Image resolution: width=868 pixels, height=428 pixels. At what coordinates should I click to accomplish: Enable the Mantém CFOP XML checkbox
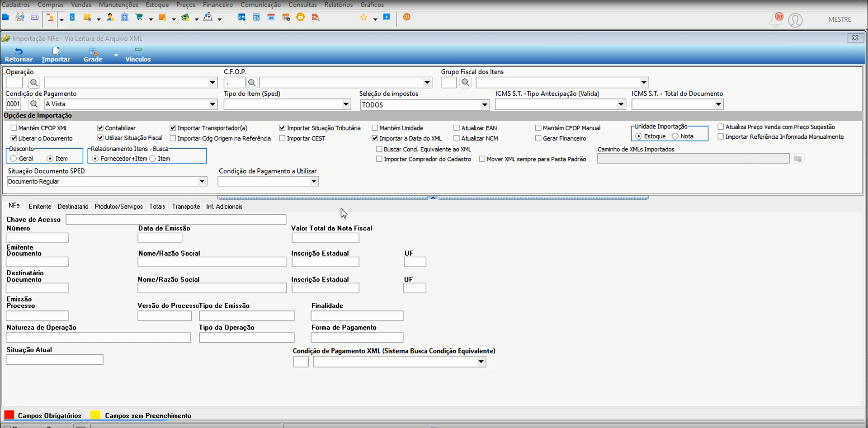click(14, 128)
